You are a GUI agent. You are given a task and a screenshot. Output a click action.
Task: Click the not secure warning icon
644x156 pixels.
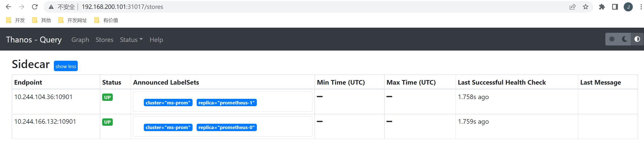(x=51, y=7)
